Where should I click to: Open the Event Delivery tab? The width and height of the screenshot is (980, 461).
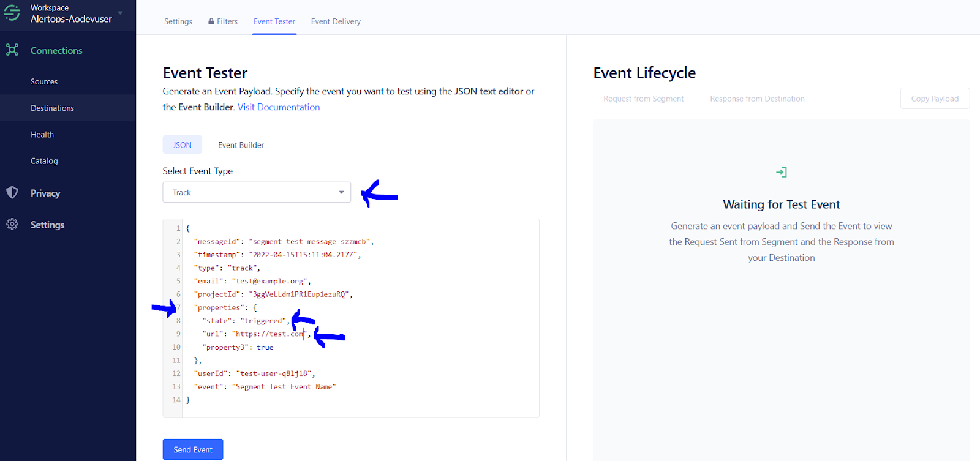click(336, 21)
